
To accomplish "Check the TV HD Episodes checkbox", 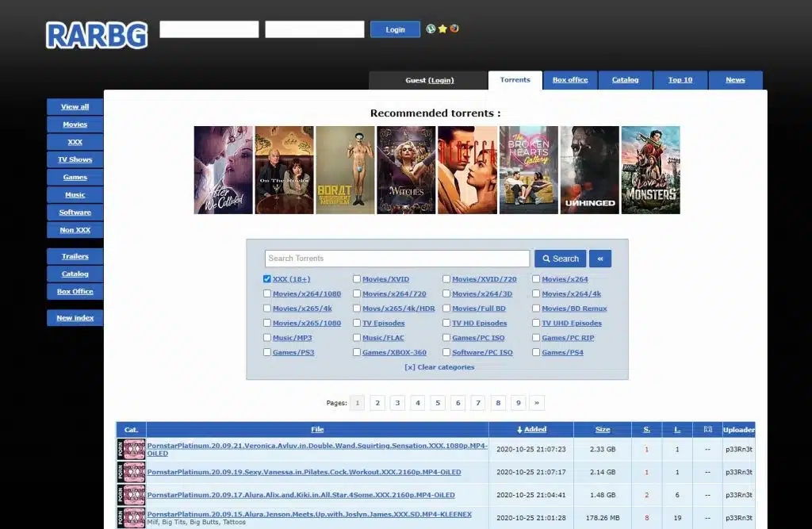I will [446, 323].
